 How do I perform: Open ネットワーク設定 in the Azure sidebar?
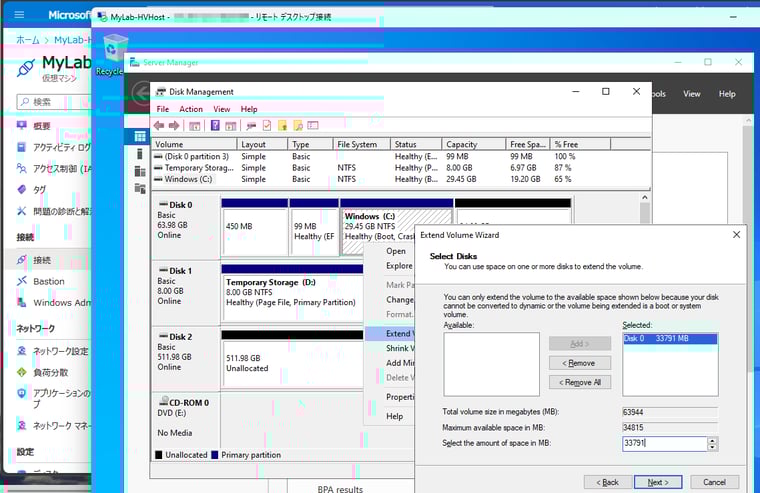point(60,351)
